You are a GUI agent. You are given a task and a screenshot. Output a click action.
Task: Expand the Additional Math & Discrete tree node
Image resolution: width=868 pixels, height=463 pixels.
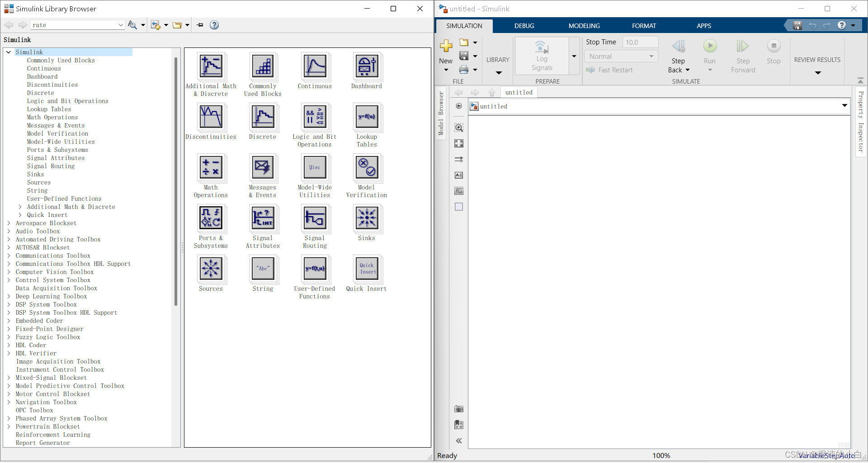click(x=20, y=207)
